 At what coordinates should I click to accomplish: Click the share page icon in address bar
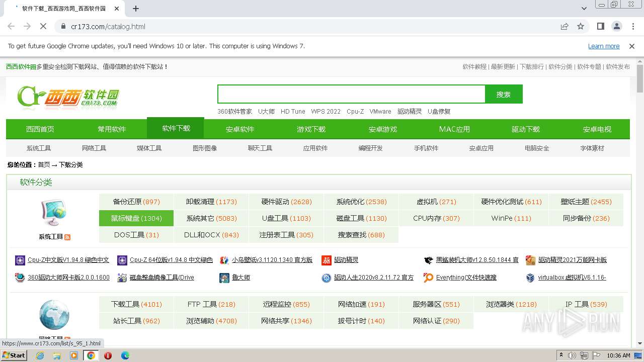pyautogui.click(x=565, y=26)
